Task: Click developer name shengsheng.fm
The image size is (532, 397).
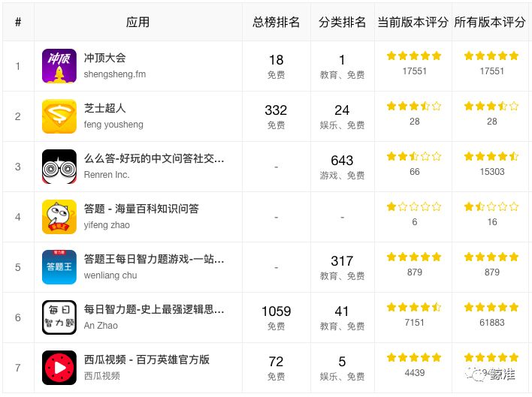Action: click(115, 74)
